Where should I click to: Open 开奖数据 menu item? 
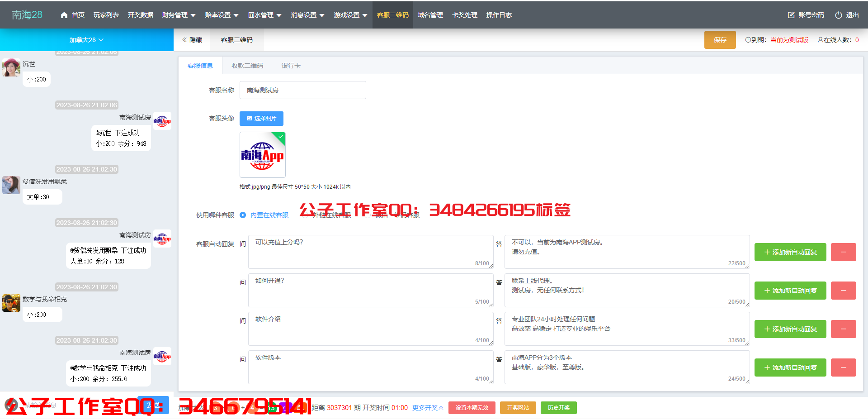click(141, 15)
